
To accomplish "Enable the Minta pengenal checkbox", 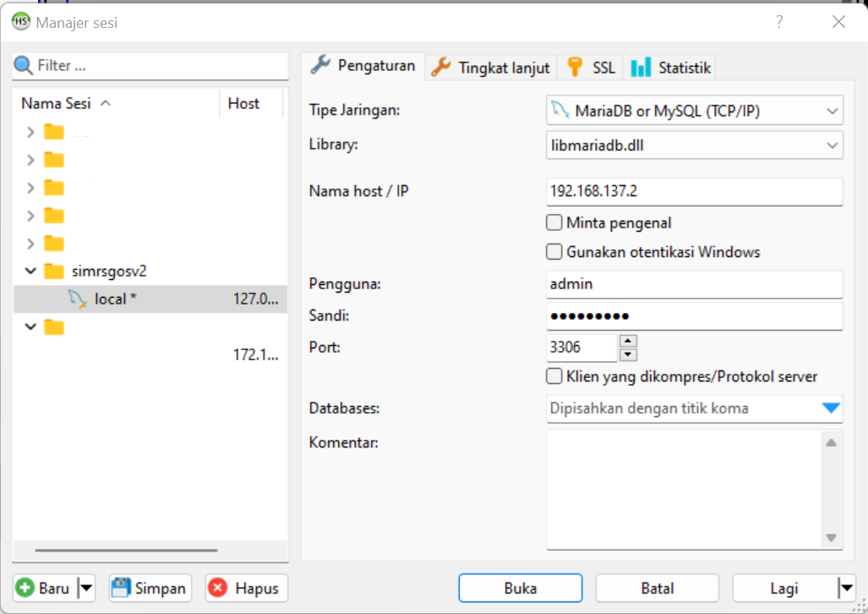I will click(554, 223).
